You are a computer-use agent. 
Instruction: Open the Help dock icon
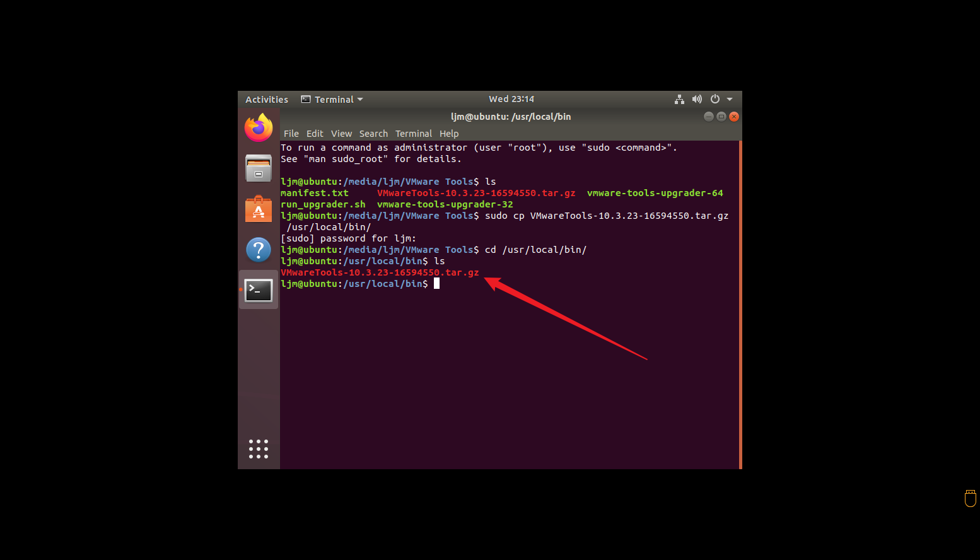tap(259, 250)
